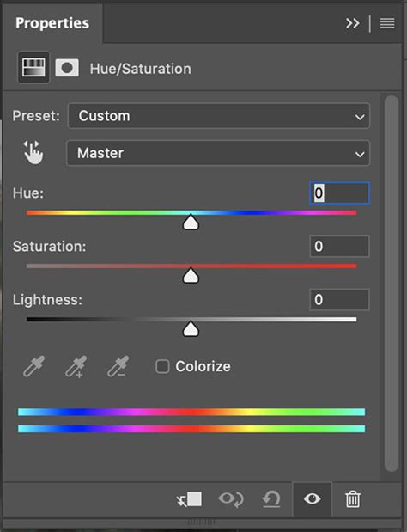Click the Saturation slider handle
This screenshot has width=407, height=532.
(191, 276)
